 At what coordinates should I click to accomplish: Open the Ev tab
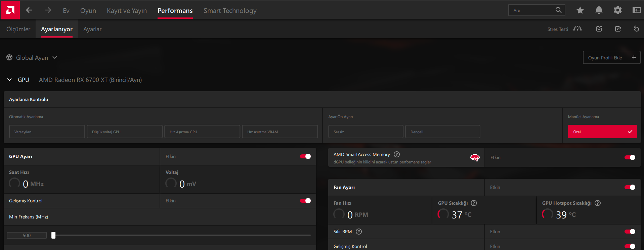pos(66,11)
